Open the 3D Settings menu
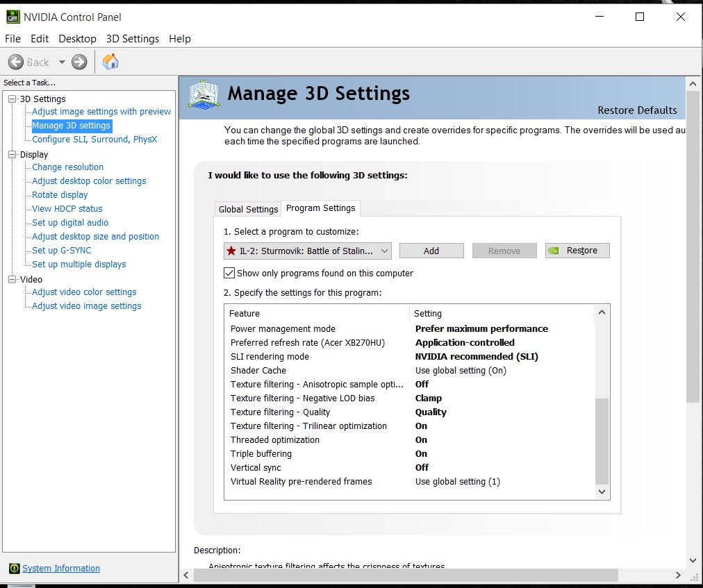 (x=133, y=39)
